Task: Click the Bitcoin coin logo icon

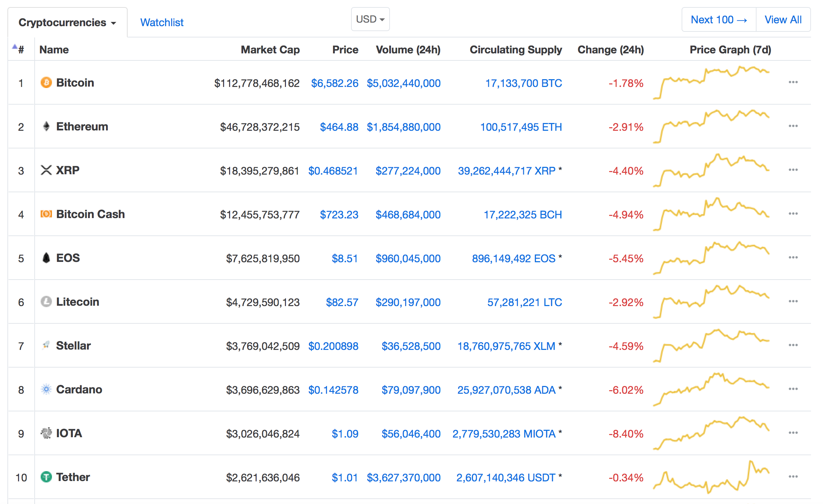Action: [x=46, y=83]
